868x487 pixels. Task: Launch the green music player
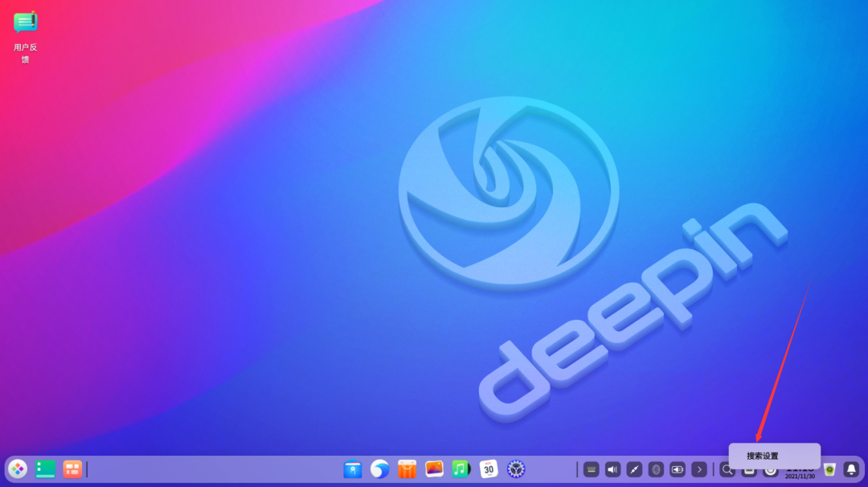click(x=461, y=469)
